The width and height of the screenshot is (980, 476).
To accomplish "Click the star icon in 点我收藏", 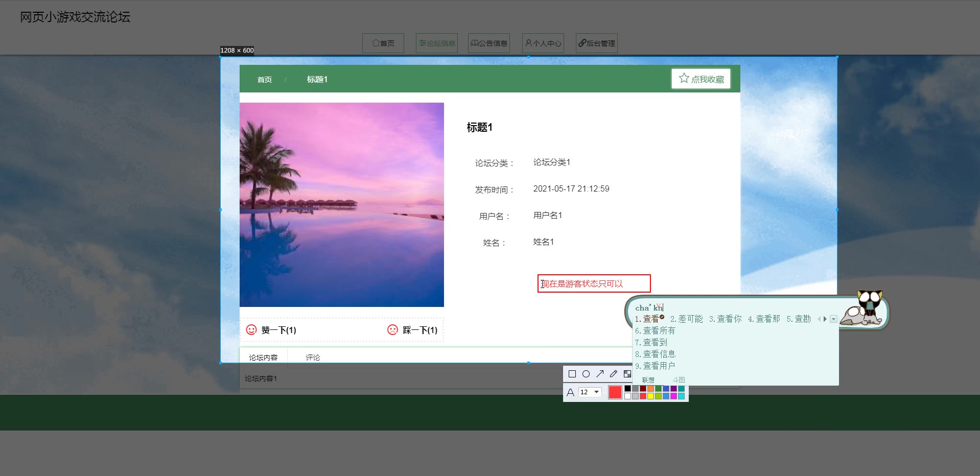I will [x=684, y=78].
